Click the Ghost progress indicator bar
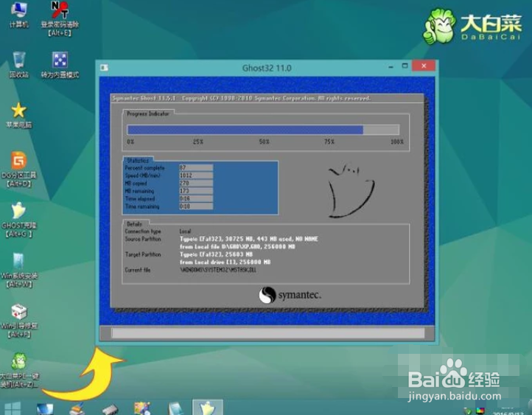This screenshot has width=532, height=415. click(263, 130)
